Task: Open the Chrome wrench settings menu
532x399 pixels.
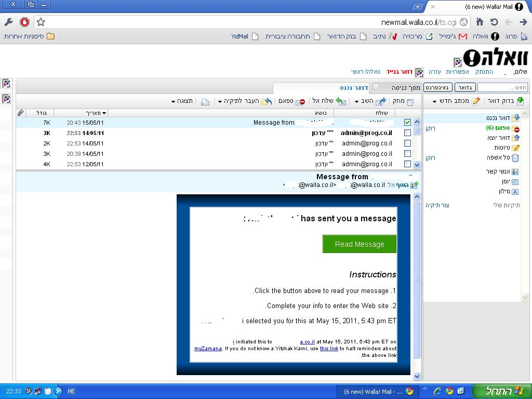Action: pyautogui.click(x=9, y=22)
